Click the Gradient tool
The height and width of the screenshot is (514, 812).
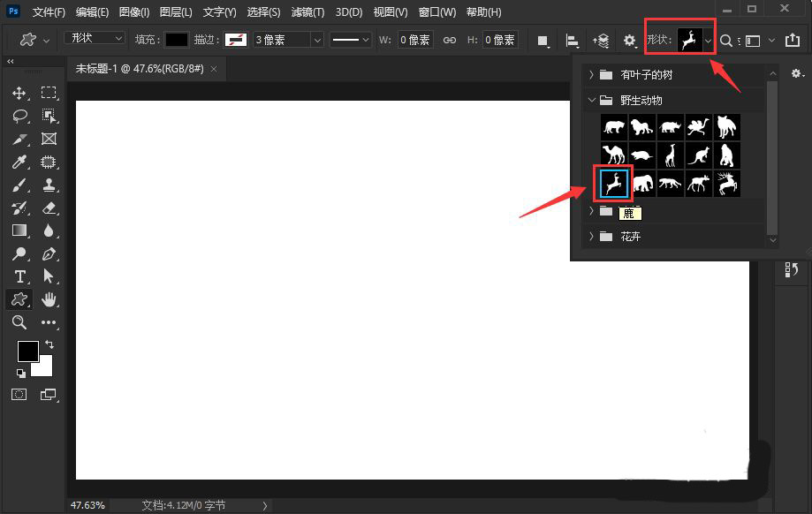tap(19, 231)
